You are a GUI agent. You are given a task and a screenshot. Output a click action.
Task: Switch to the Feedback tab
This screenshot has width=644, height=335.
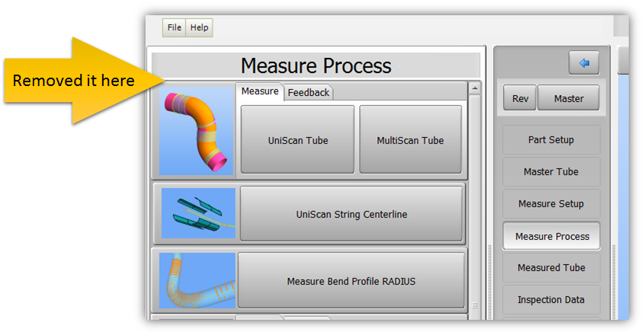coord(309,92)
